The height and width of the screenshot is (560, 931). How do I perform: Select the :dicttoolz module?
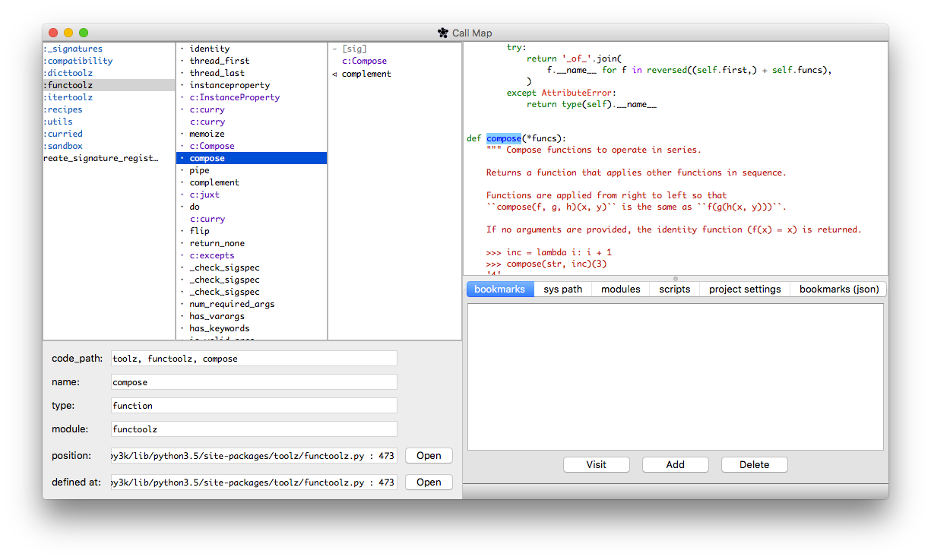(109, 73)
